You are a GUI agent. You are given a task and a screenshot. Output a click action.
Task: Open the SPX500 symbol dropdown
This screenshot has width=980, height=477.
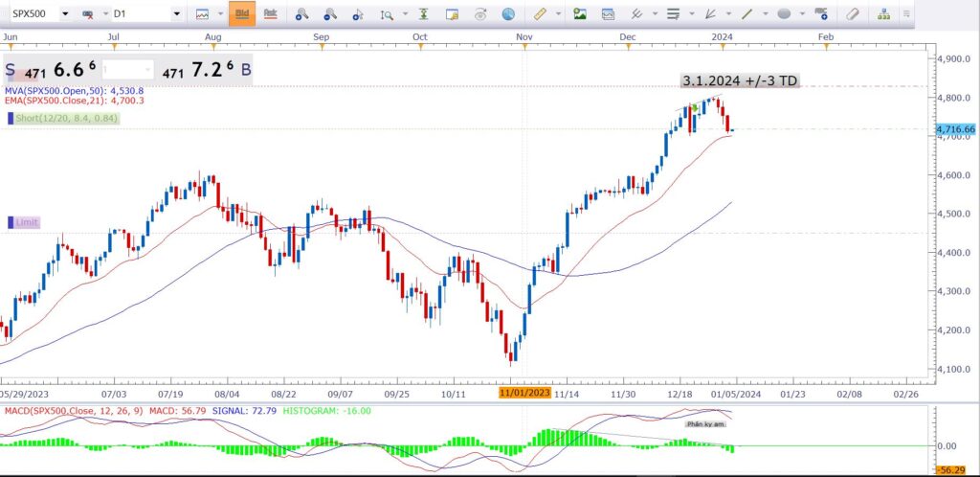(x=65, y=13)
